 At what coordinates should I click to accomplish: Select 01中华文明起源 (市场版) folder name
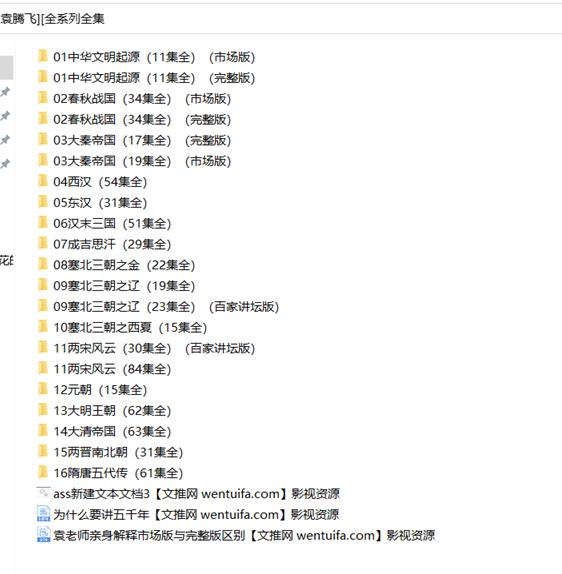(154, 57)
